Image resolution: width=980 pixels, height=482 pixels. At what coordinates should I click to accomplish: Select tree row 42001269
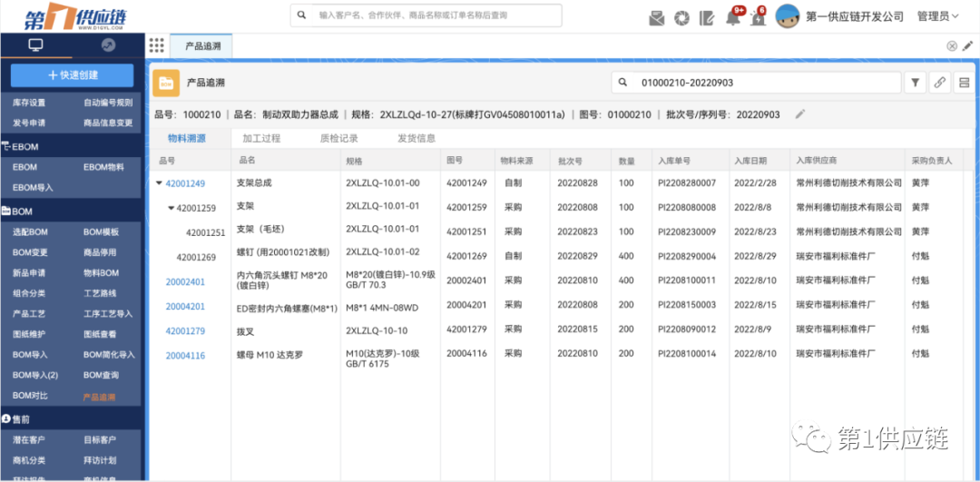click(196, 256)
